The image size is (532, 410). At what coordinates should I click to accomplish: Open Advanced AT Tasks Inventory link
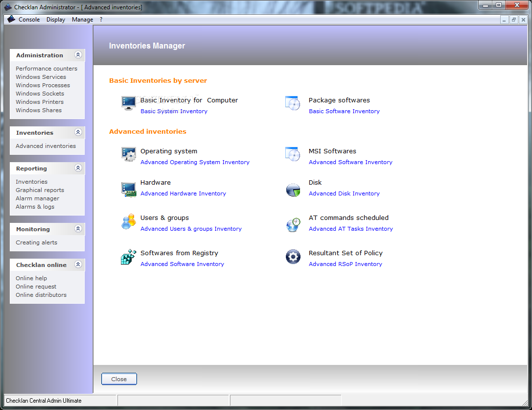pos(351,229)
